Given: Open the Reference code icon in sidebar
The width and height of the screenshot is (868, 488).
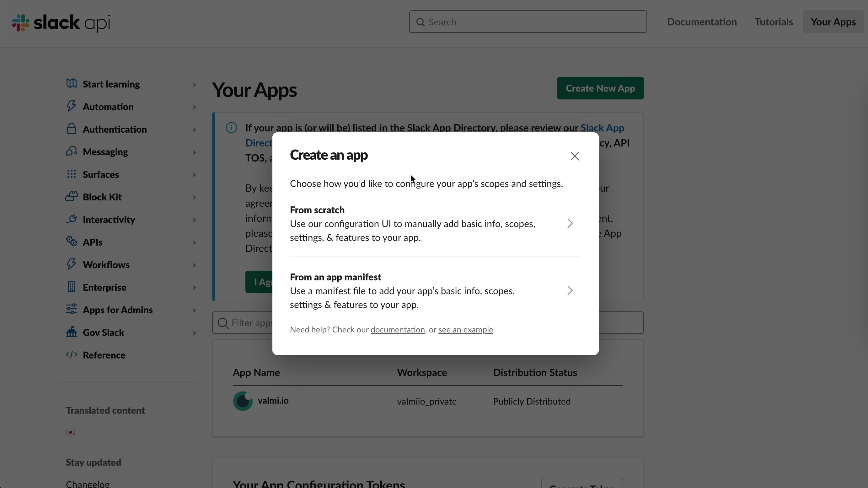Looking at the screenshot, I should [72, 355].
